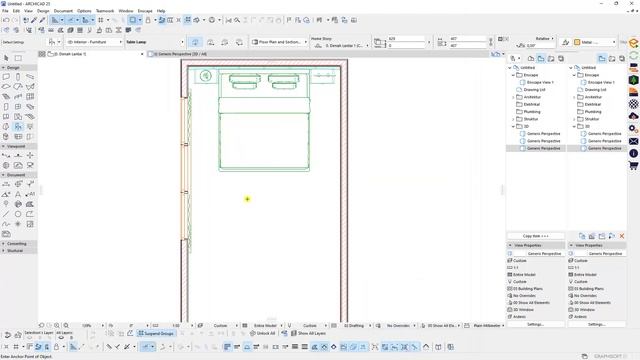Click Show All Layers button
640x360 pixels.
point(308,333)
